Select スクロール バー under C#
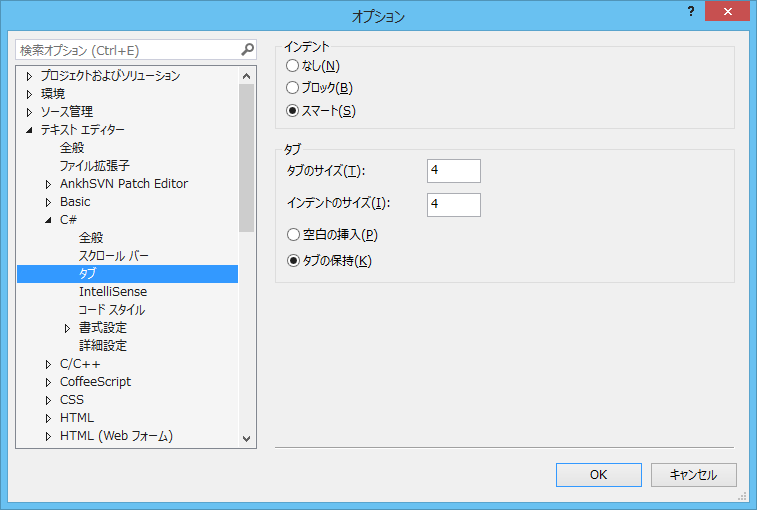 pyautogui.click(x=113, y=255)
